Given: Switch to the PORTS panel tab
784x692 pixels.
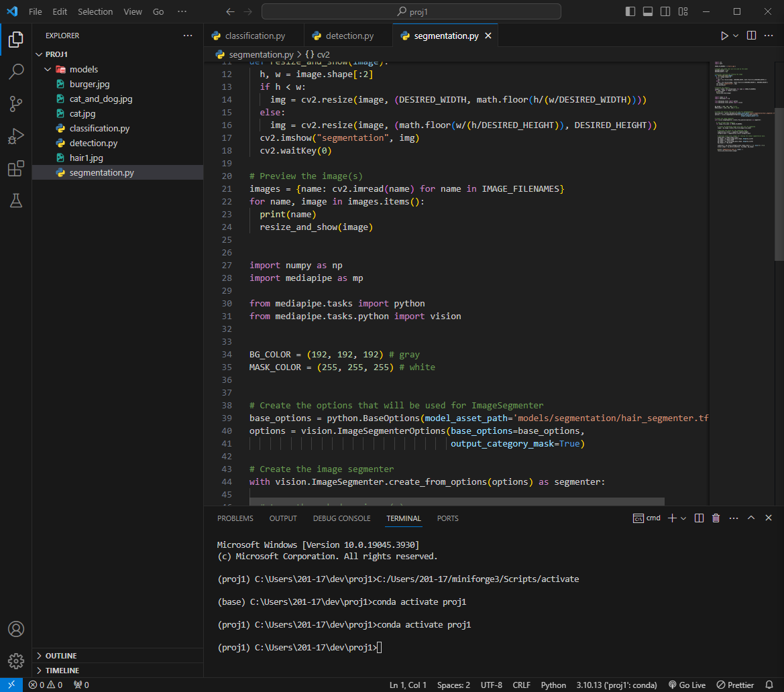Looking at the screenshot, I should 447,518.
